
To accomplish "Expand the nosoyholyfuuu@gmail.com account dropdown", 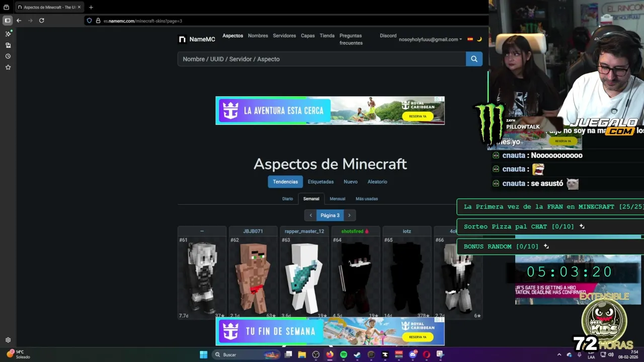I will [430, 39].
